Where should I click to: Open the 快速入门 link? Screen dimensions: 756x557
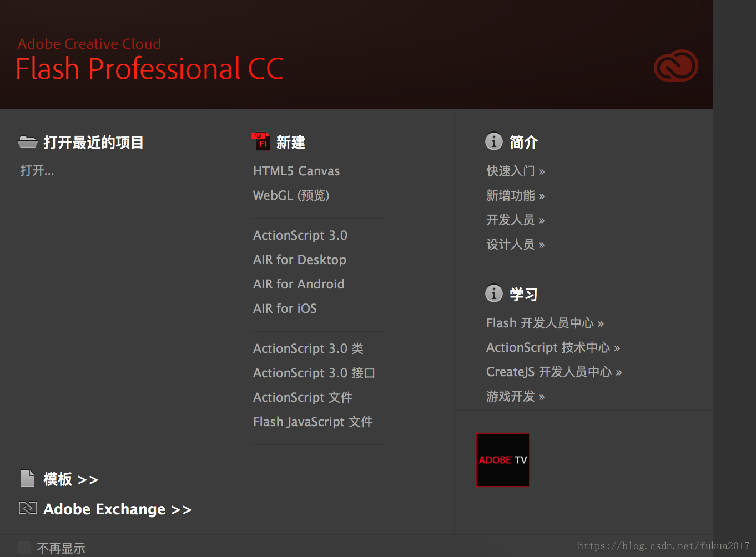[516, 171]
